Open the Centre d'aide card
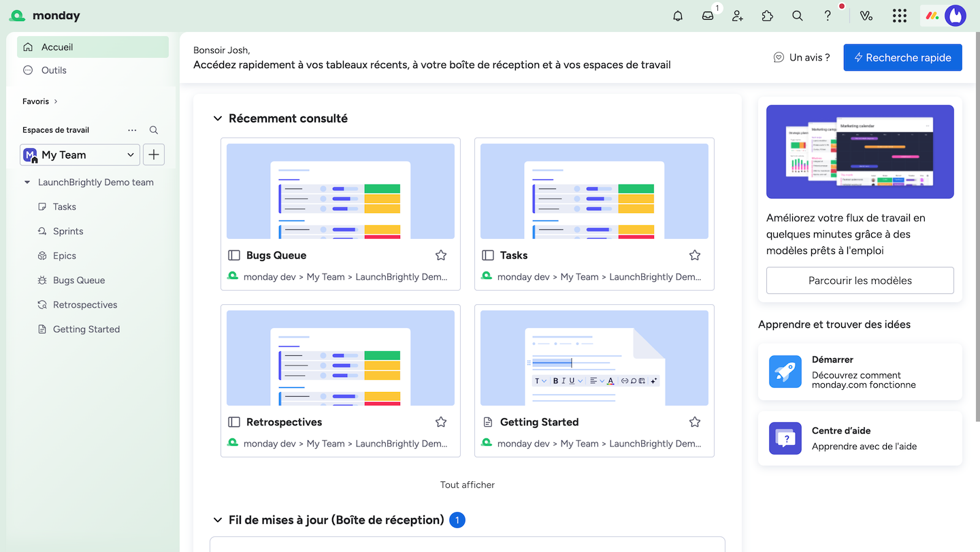Image resolution: width=980 pixels, height=552 pixels. (x=860, y=438)
